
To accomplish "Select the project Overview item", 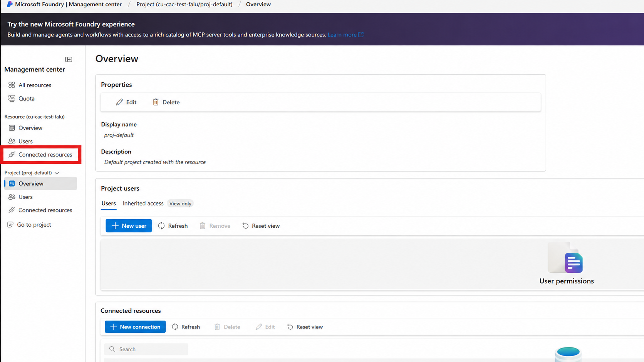I will click(40, 184).
